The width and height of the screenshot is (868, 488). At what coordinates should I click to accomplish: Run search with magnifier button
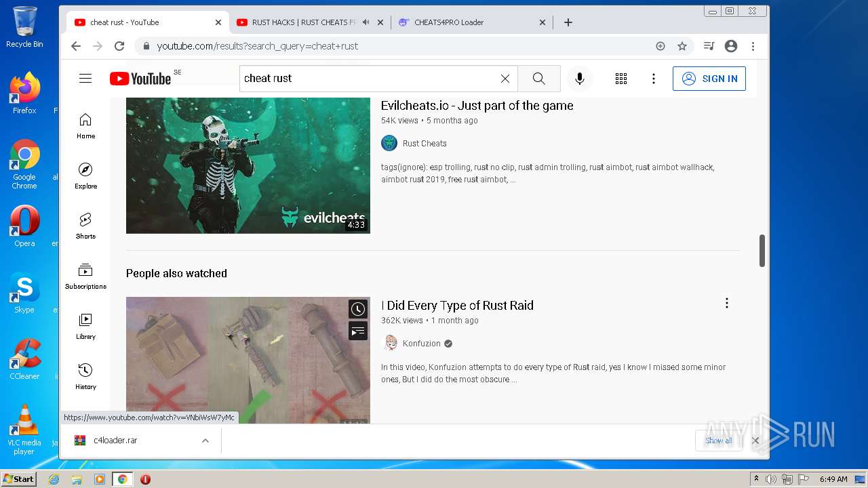coord(539,79)
